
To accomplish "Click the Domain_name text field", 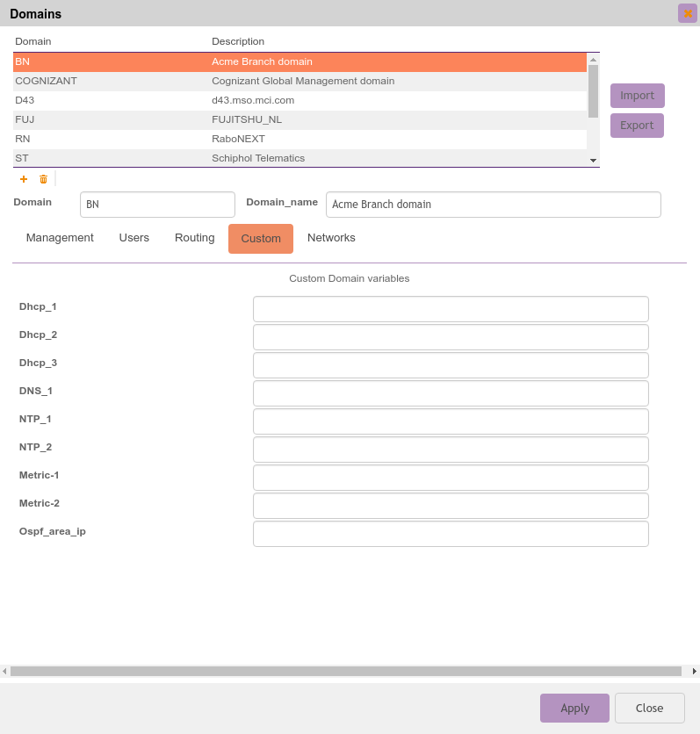I will coord(493,205).
